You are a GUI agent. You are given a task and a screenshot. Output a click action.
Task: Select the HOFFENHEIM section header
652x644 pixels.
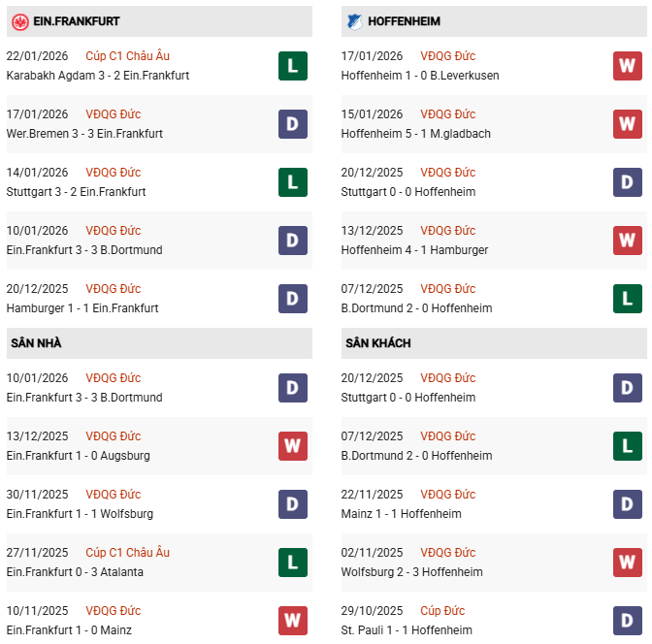click(407, 21)
